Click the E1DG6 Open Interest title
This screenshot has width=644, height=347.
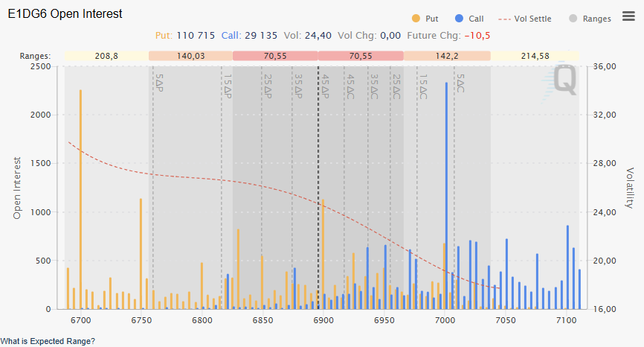65,14
